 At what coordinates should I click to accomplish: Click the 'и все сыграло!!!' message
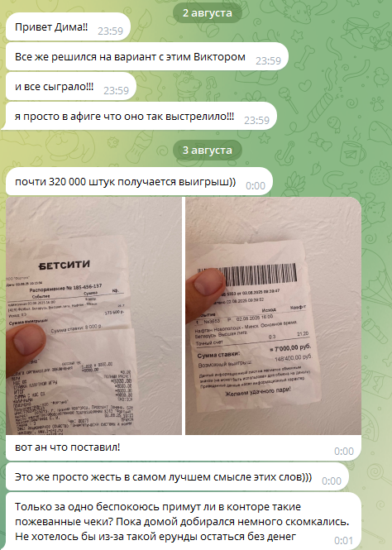(x=71, y=87)
